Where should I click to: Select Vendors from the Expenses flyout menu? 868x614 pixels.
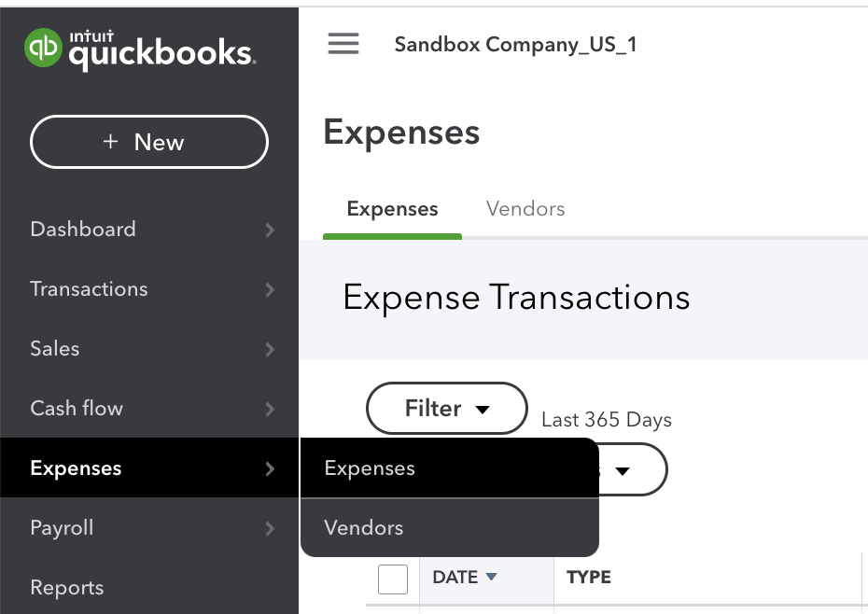tap(363, 527)
